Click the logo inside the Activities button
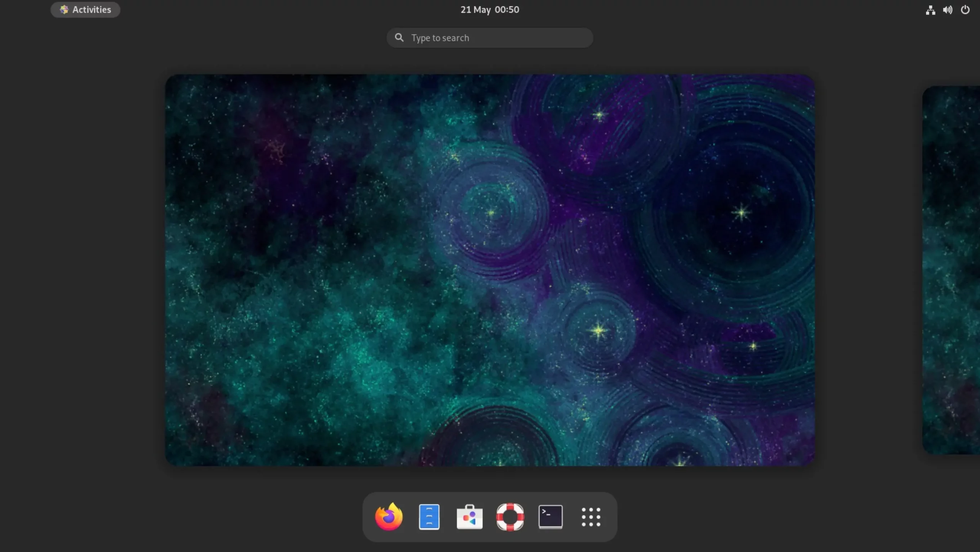Screen dimensions: 980x552 [64, 10]
